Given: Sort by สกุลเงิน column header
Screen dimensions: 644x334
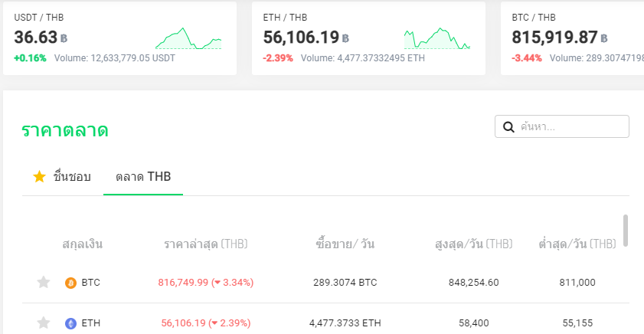Looking at the screenshot, I should tap(83, 244).
